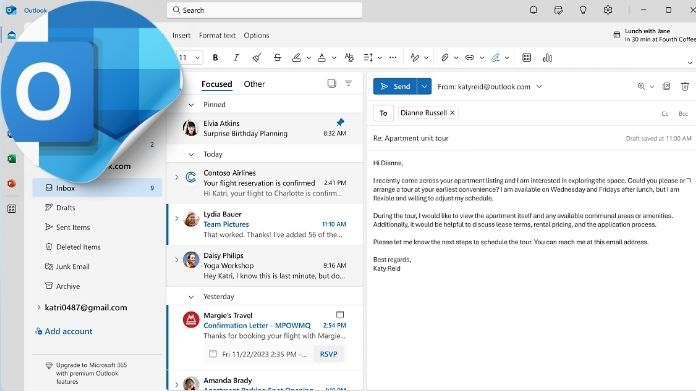Viewport: 696px width, 391px height.
Task: Open the notifications bell icon
Action: pos(534,10)
